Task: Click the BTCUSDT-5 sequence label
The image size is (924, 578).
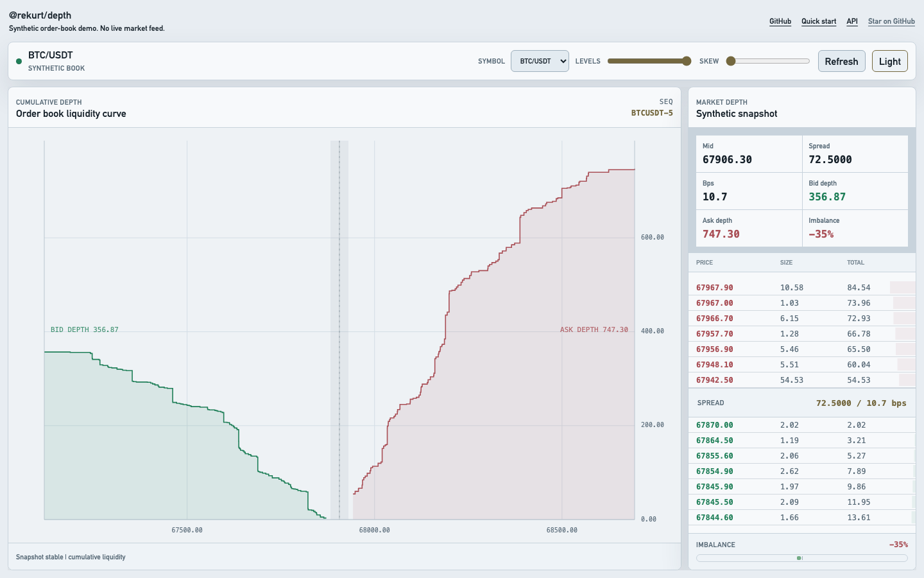Action: [x=652, y=113]
